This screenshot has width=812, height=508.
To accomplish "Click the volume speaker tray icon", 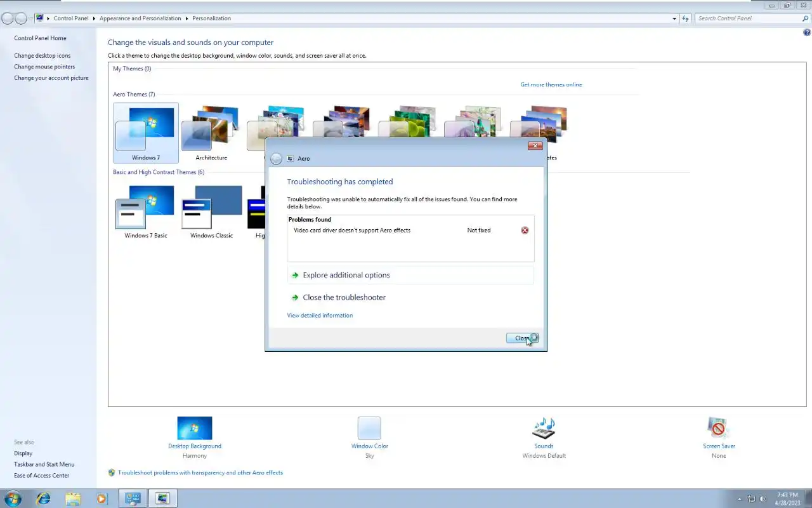I will pos(763,499).
